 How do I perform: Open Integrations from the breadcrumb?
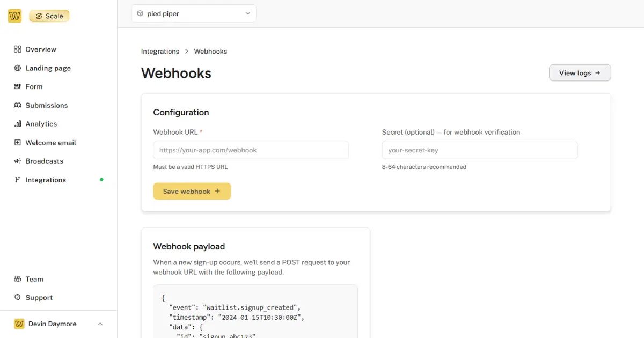coord(159,51)
